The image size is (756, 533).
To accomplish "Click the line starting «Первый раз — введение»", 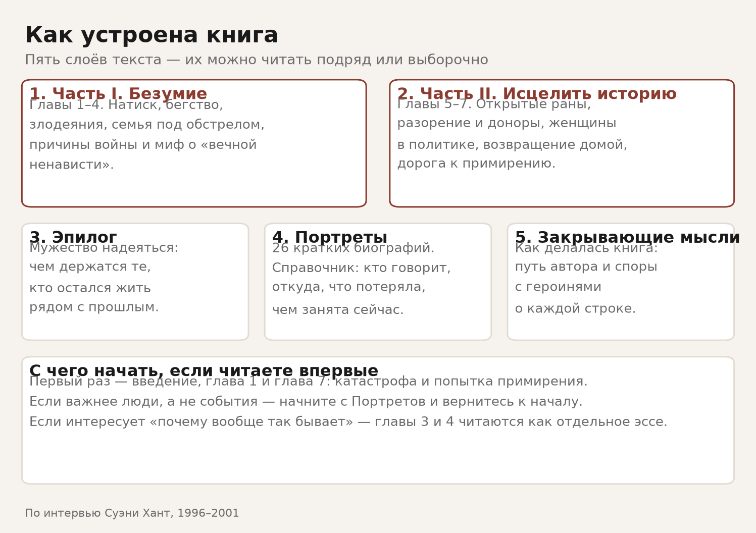I will [309, 382].
